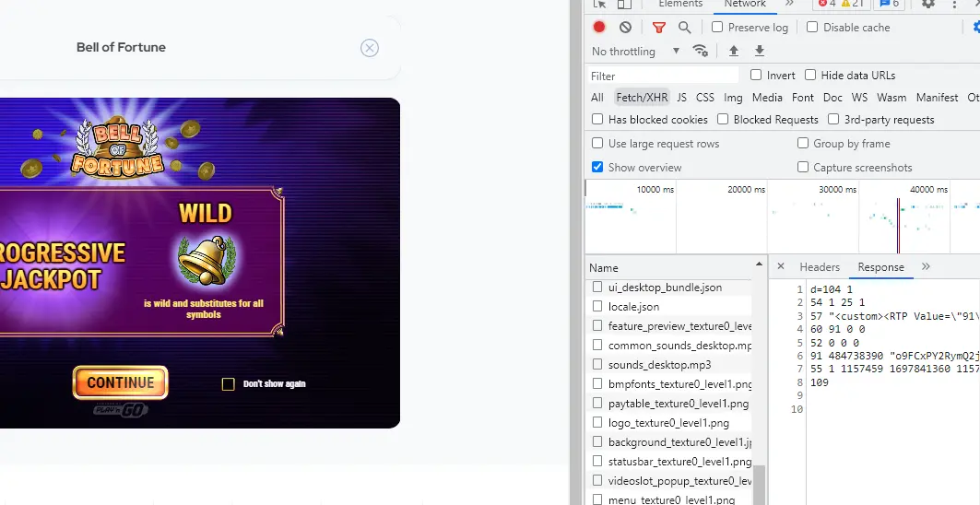Import HAR file with upload arrow
The height and width of the screenshot is (505, 980).
click(734, 51)
